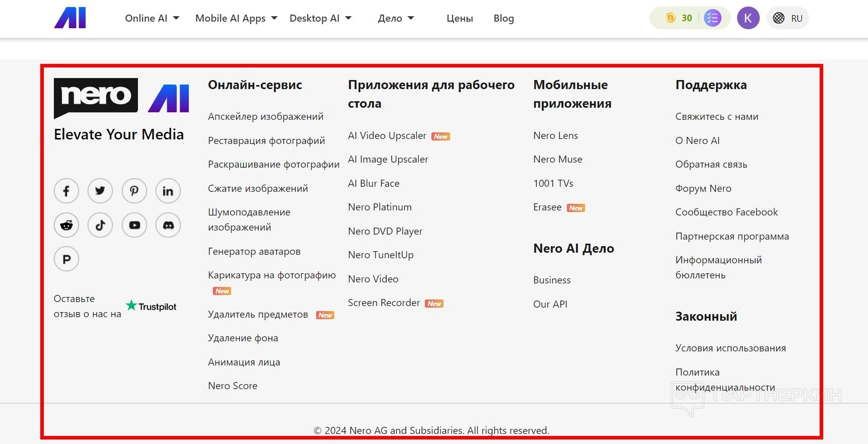Image resolution: width=868 pixels, height=444 pixels.
Task: Open the Business link
Action: 552,280
